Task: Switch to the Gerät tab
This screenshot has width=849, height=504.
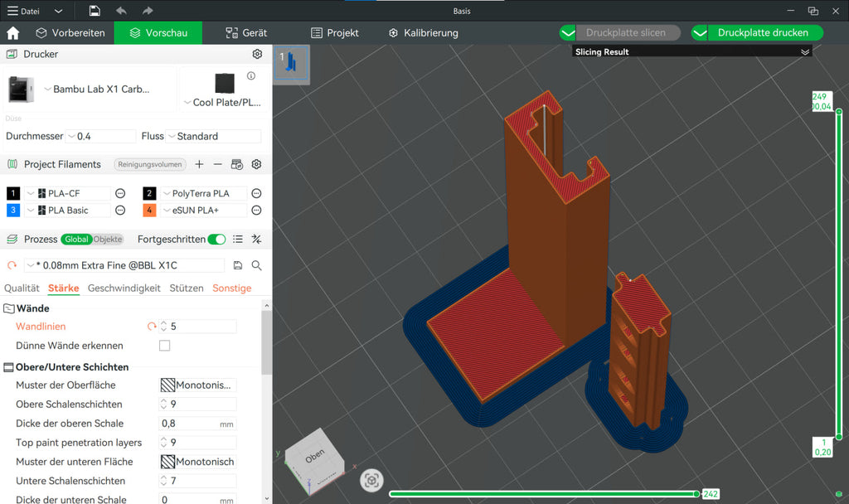Action: tap(246, 33)
